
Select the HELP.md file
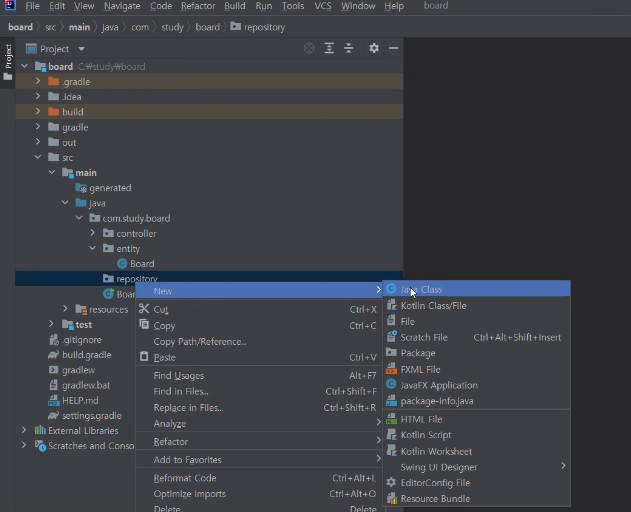point(80,401)
